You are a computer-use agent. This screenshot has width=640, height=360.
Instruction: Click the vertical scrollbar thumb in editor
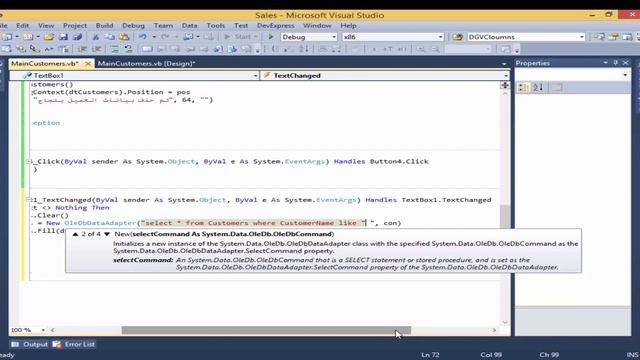tap(505, 216)
